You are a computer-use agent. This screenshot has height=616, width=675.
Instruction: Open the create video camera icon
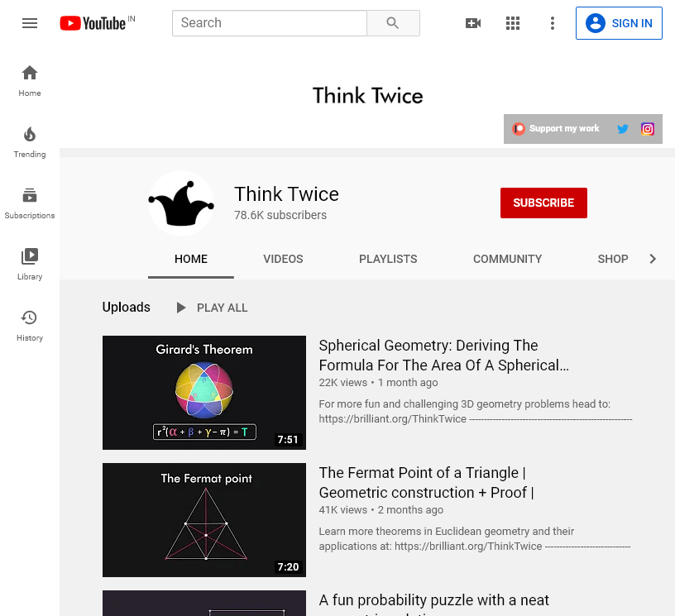coord(473,23)
